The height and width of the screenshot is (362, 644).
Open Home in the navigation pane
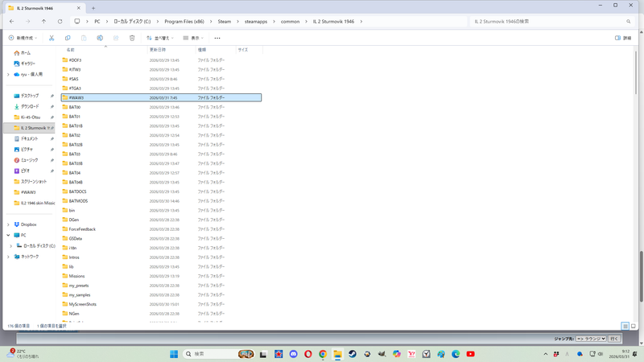pos(26,53)
